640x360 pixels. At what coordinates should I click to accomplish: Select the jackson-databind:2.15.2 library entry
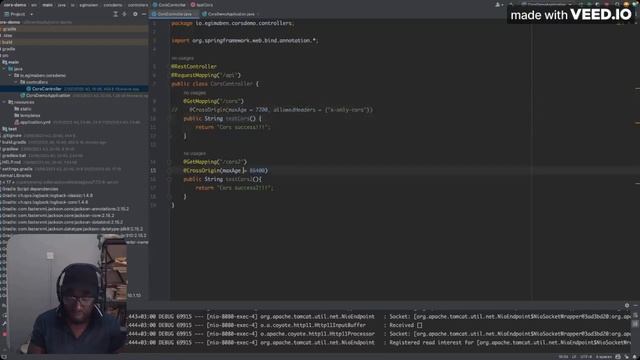tap(62, 222)
